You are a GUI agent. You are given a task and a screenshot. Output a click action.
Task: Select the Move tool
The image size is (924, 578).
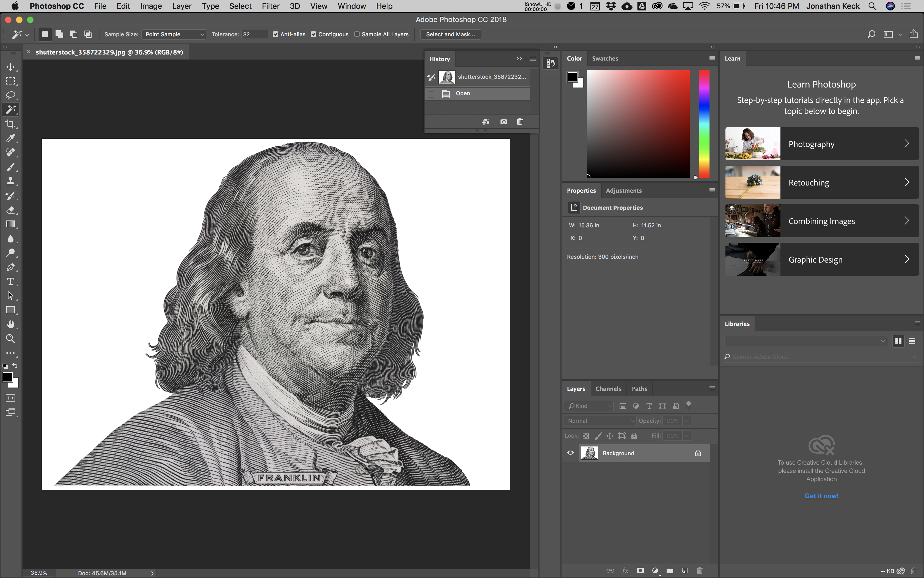coord(10,67)
